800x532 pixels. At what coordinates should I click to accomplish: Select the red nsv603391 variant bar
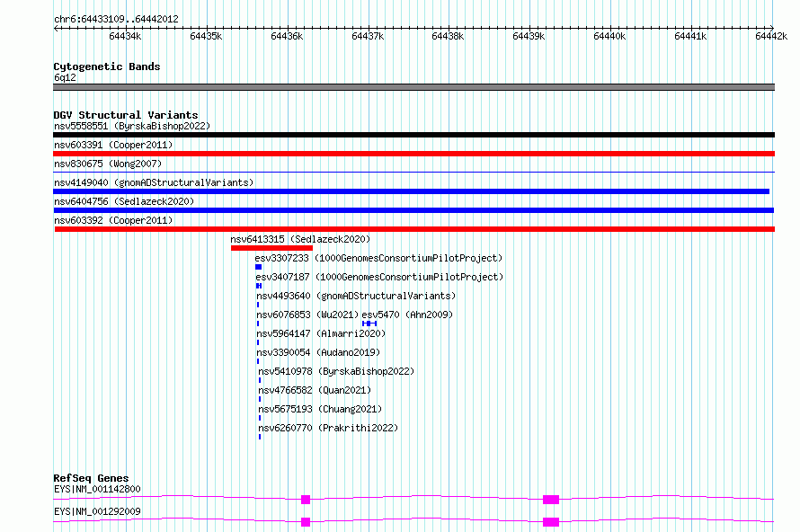[x=413, y=154]
